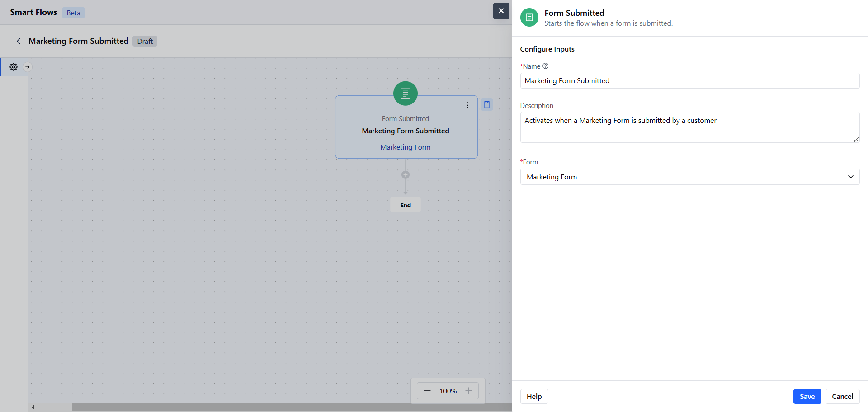
Task: Click the Form dropdown chevron arrow
Action: pos(851,177)
